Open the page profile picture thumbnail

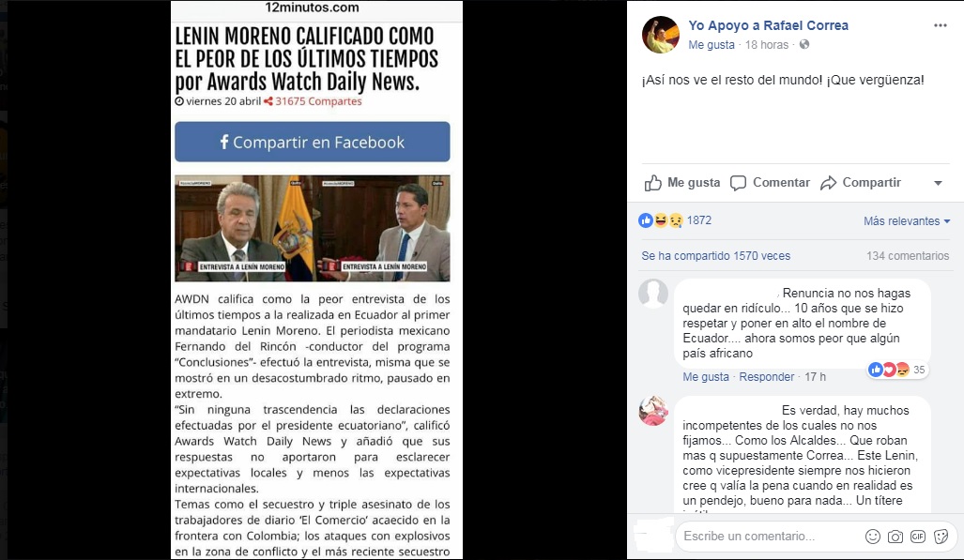[660, 35]
